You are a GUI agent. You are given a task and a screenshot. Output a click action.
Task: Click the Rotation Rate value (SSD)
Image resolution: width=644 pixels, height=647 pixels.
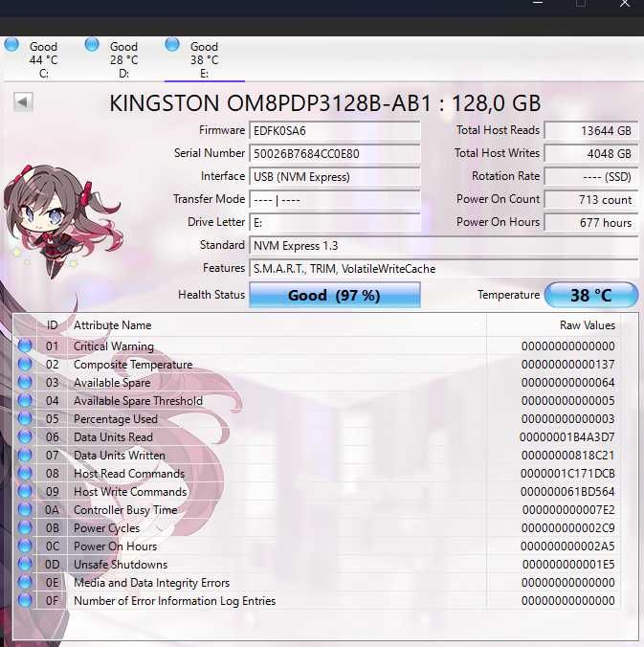pyautogui.click(x=591, y=177)
